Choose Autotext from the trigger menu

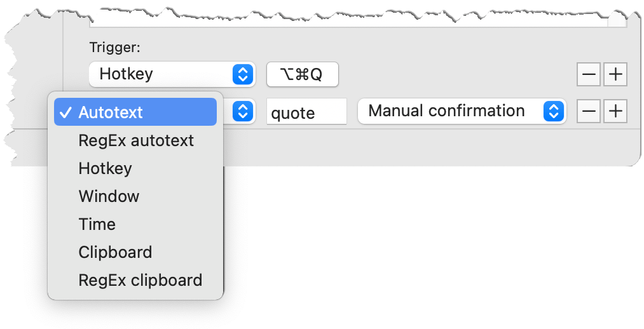pyautogui.click(x=135, y=112)
